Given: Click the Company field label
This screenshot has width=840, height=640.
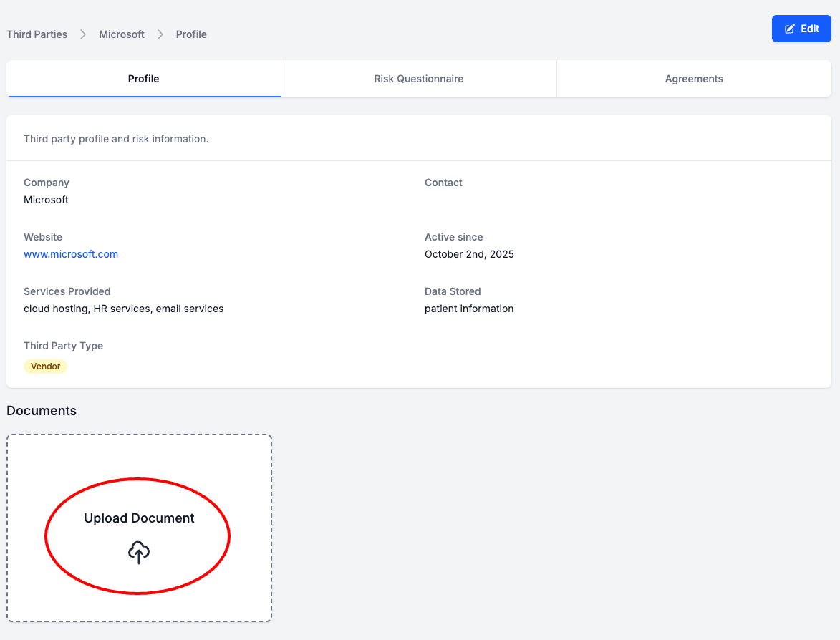Looking at the screenshot, I should (x=47, y=183).
